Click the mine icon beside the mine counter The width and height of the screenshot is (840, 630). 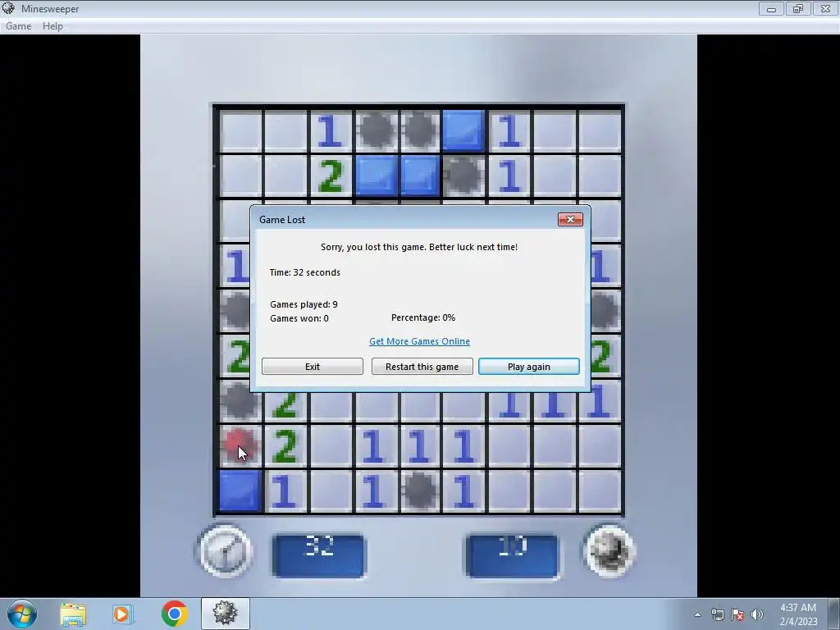pyautogui.click(x=609, y=551)
